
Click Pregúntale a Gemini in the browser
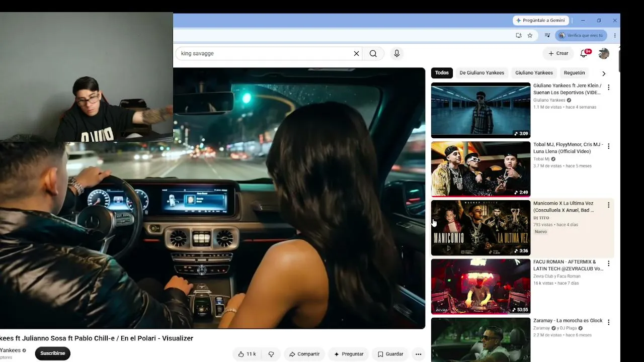540,21
